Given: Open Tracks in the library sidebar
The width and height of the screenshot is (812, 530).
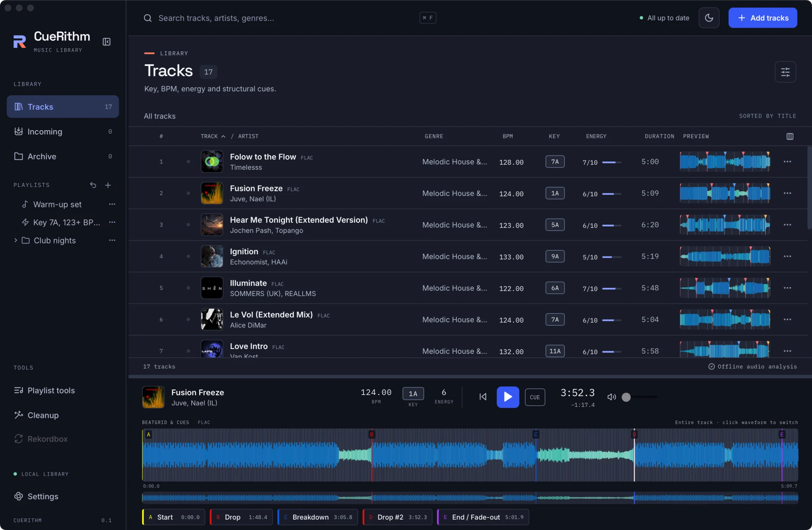Looking at the screenshot, I should point(63,107).
